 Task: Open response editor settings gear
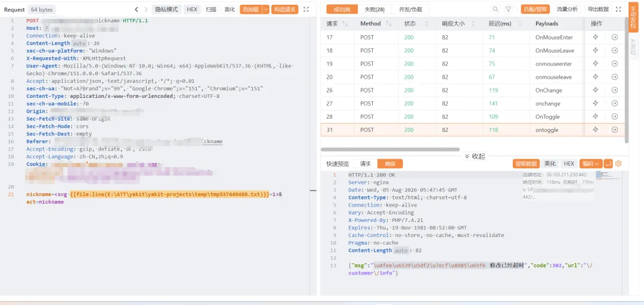click(x=618, y=164)
